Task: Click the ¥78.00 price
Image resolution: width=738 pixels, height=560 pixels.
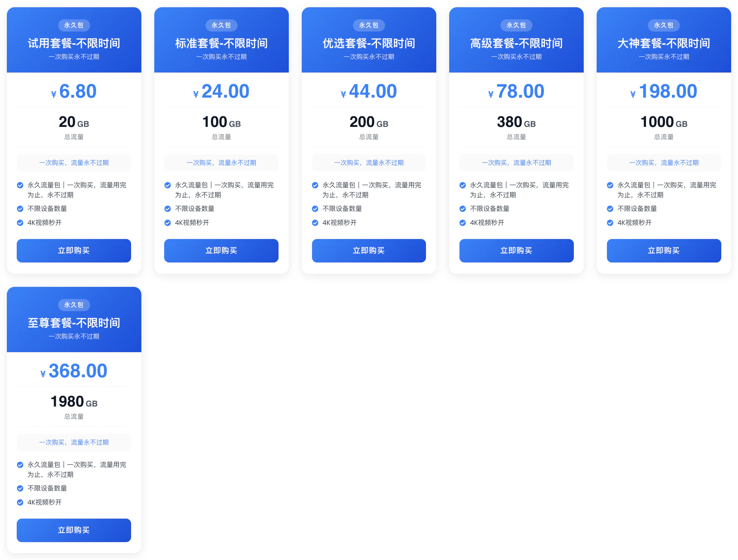Action: (x=516, y=92)
